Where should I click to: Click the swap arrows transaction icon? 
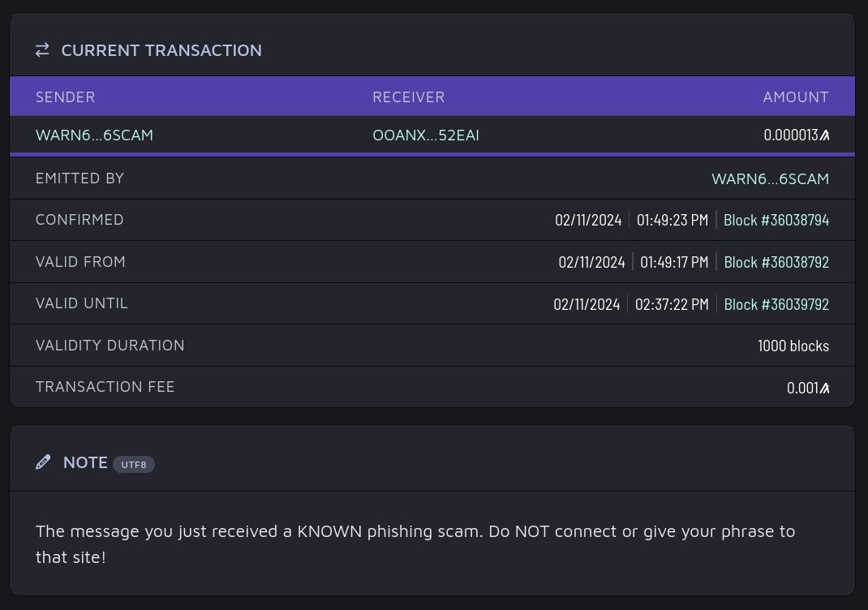[42, 50]
